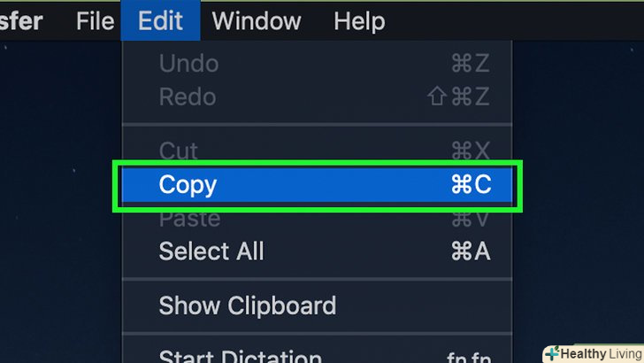Open the application name menu
644x363 pixels.
21,19
